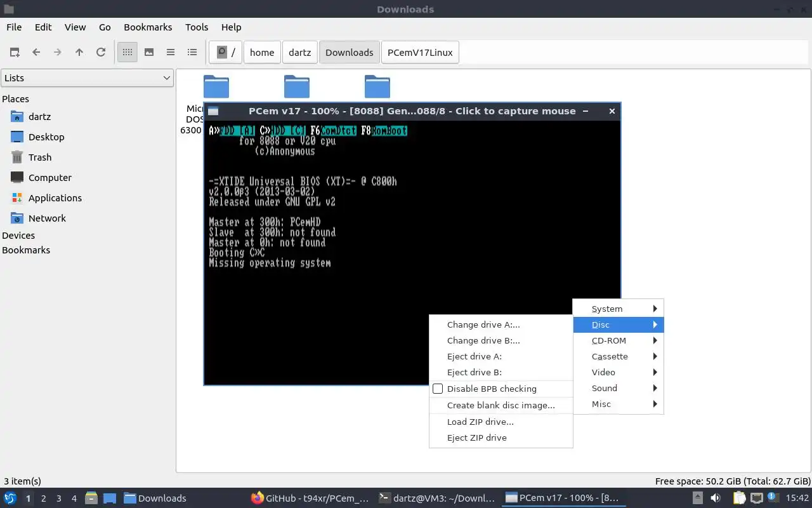Open the Lists side pane dropdown
Image resolution: width=812 pixels, height=508 pixels.
tap(87, 78)
